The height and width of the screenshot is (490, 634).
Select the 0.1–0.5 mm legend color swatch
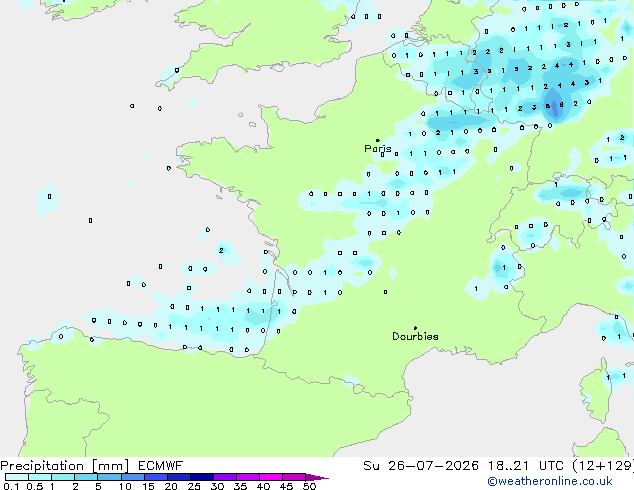(17, 477)
